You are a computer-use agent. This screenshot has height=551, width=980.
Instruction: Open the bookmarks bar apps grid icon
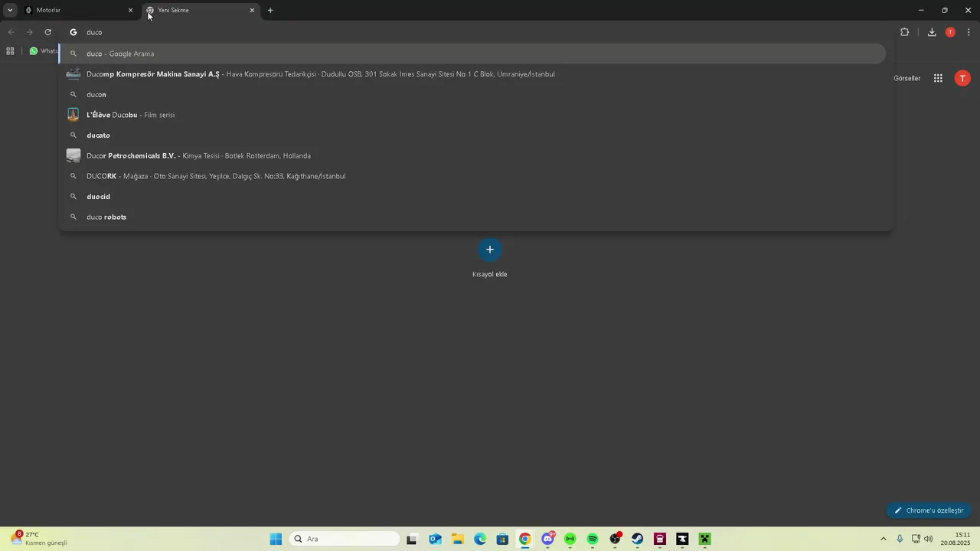point(10,51)
